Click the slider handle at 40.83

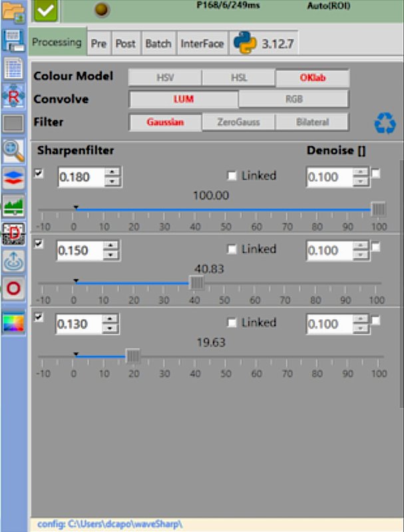(x=196, y=283)
